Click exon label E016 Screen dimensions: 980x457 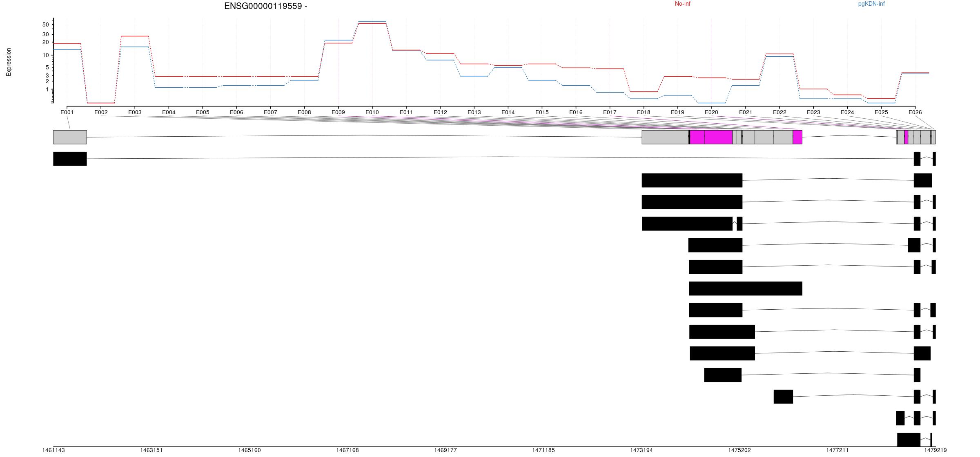point(576,112)
